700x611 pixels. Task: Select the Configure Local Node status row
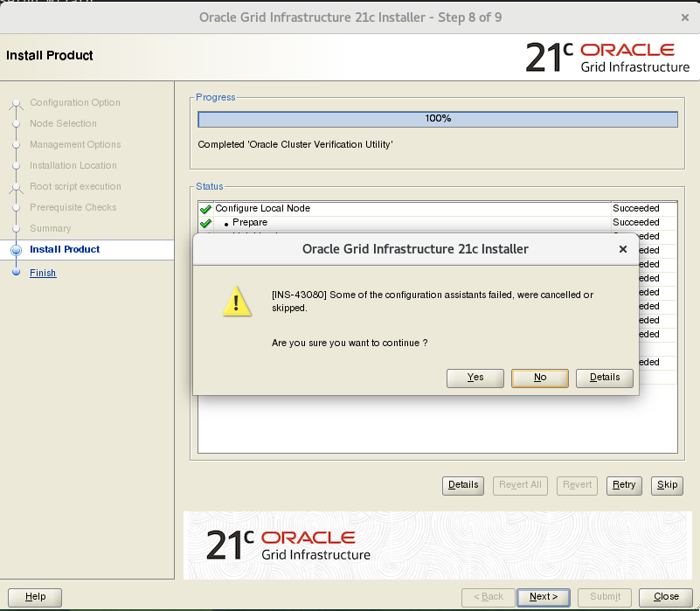[438, 209]
